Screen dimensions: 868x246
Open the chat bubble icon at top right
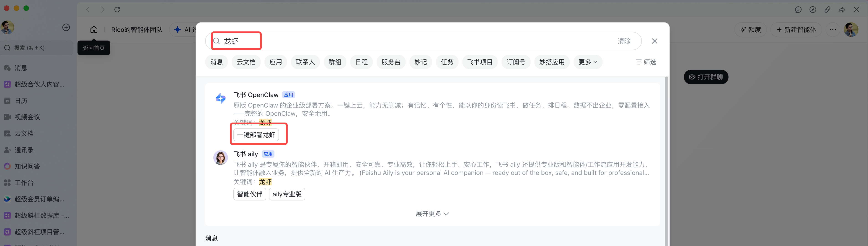click(x=798, y=9)
